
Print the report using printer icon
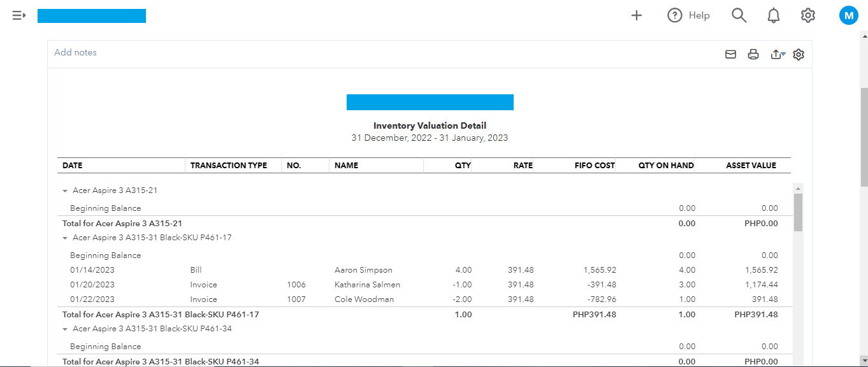click(x=753, y=55)
